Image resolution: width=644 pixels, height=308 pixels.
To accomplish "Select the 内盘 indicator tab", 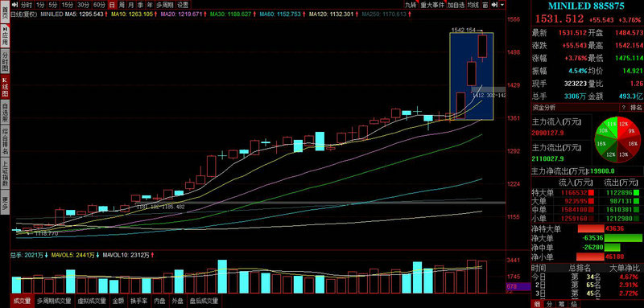I will pos(160,301).
